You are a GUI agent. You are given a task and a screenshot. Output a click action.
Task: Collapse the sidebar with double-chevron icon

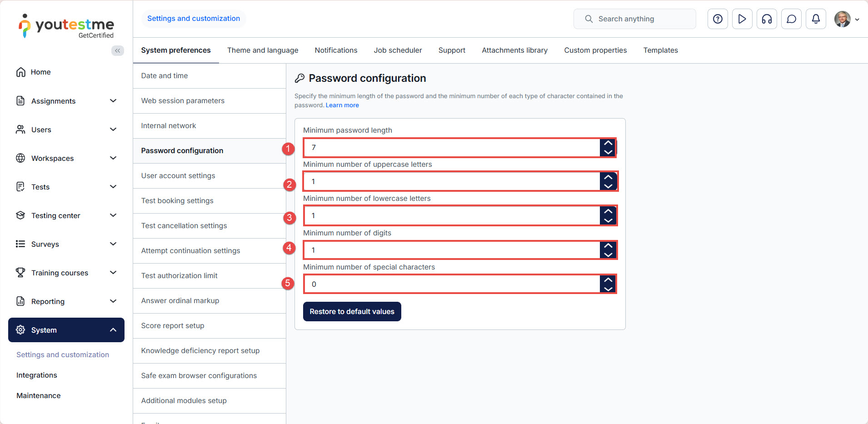117,50
